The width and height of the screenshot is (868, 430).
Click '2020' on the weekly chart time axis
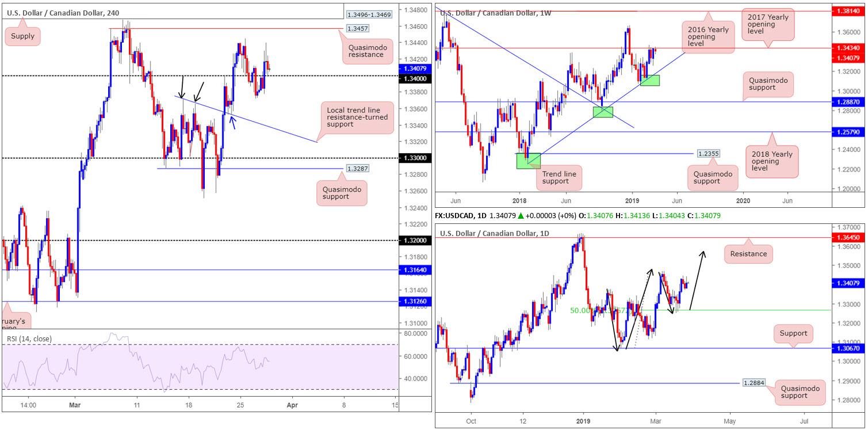[x=743, y=200]
